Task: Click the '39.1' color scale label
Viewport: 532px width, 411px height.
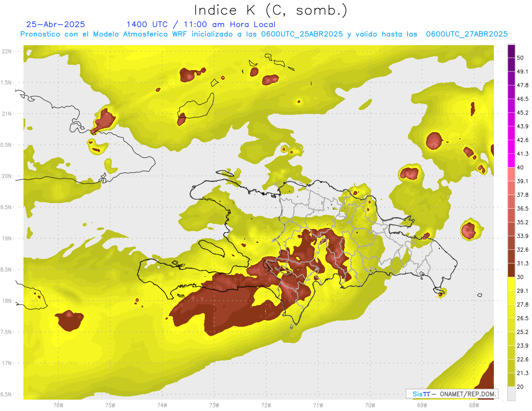Action: coord(522,181)
